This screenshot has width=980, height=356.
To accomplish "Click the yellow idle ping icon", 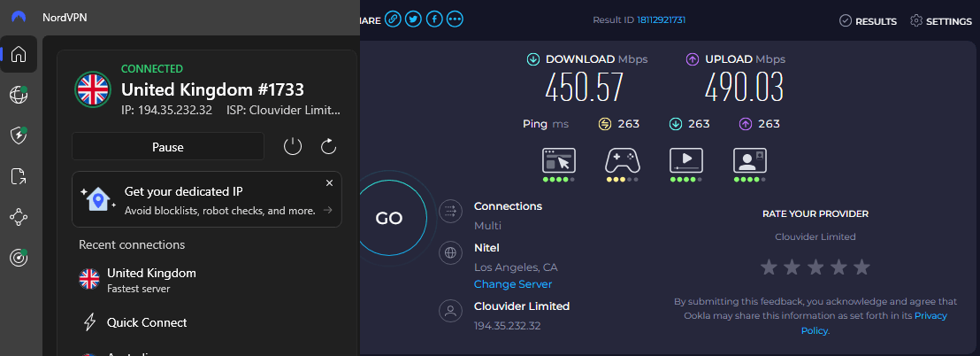I will click(x=604, y=124).
